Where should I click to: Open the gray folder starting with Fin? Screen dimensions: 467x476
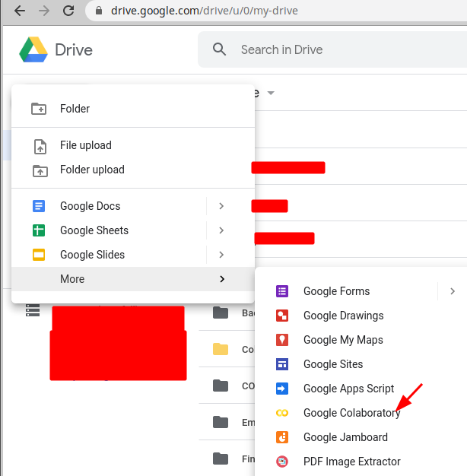[x=221, y=459]
